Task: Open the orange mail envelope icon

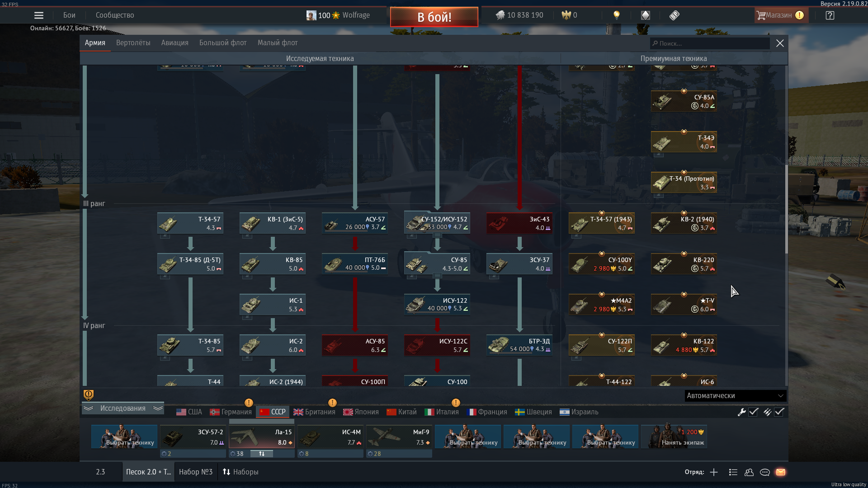Action: pyautogui.click(x=781, y=472)
